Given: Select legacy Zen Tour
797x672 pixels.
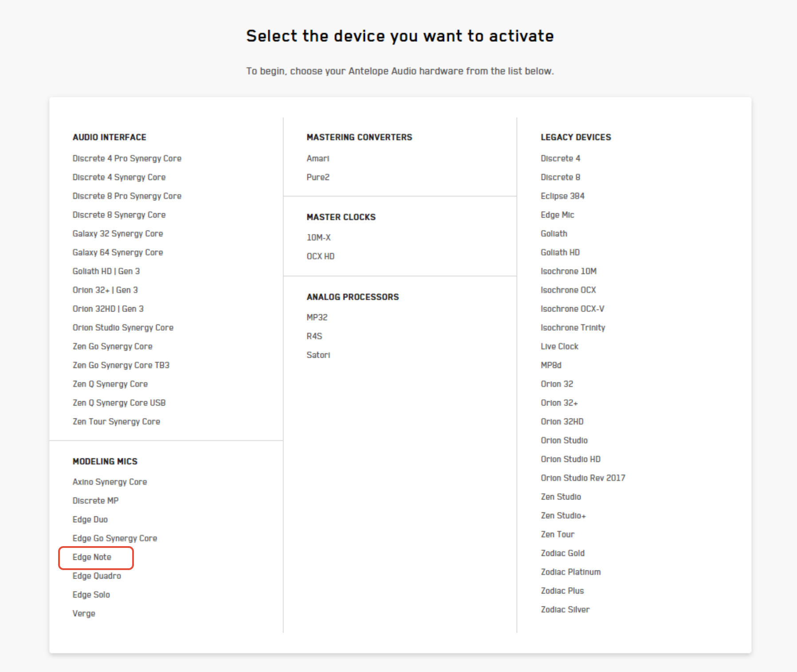Looking at the screenshot, I should tap(557, 535).
